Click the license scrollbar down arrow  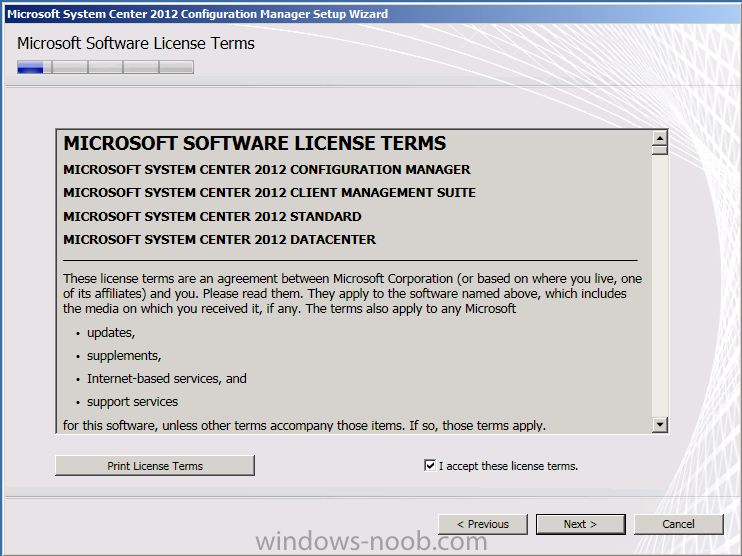coord(660,424)
